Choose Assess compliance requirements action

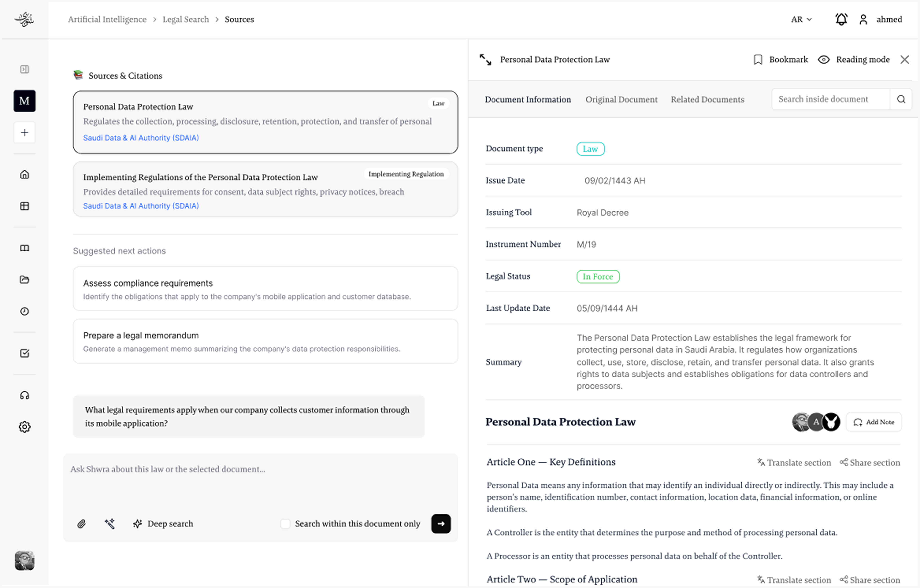click(x=265, y=289)
